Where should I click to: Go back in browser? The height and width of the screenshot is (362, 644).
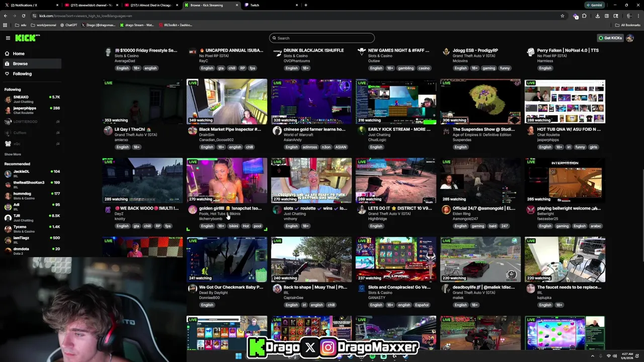tap(6, 16)
